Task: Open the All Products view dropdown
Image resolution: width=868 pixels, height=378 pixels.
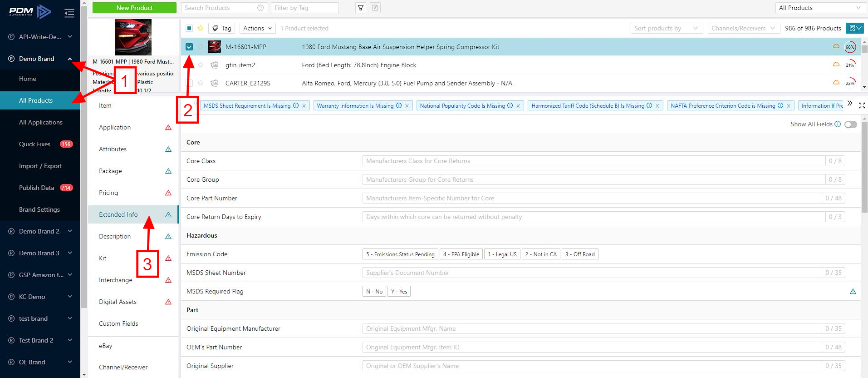Action: tap(820, 8)
